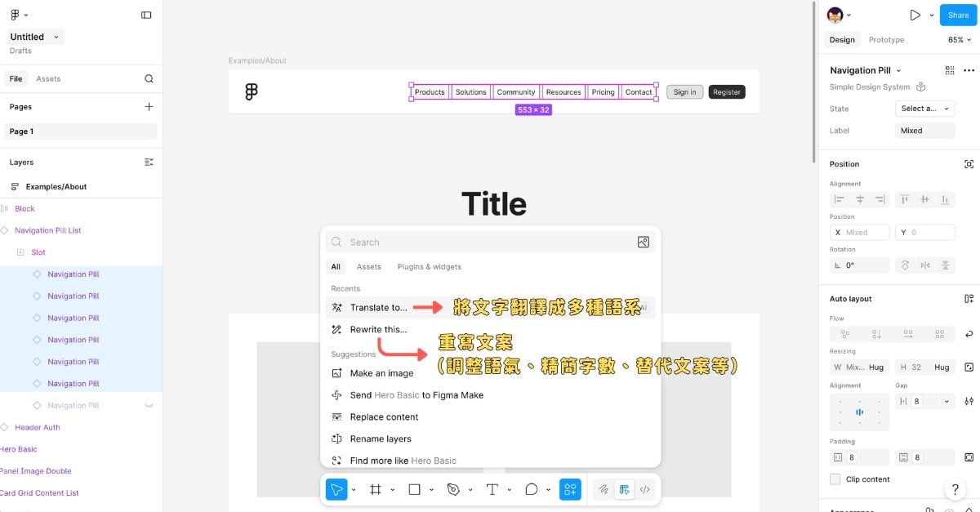Open the Figma main menu logo
The width and height of the screenshot is (980, 512).
(x=16, y=15)
